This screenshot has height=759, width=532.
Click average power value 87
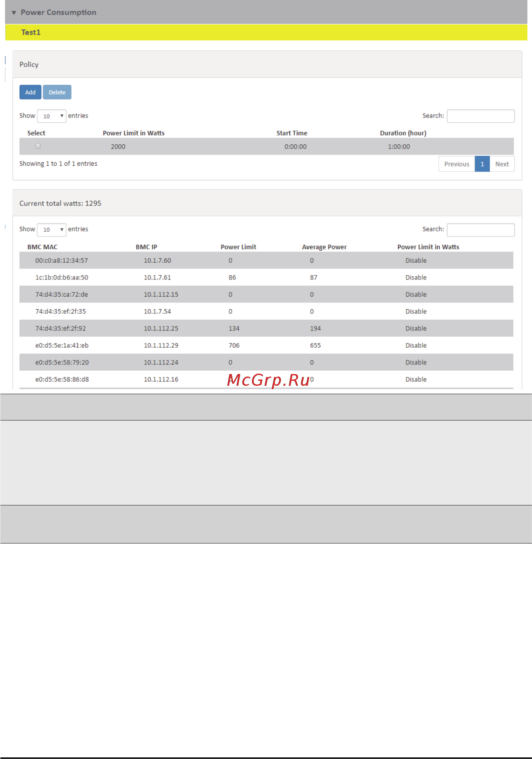pos(314,277)
